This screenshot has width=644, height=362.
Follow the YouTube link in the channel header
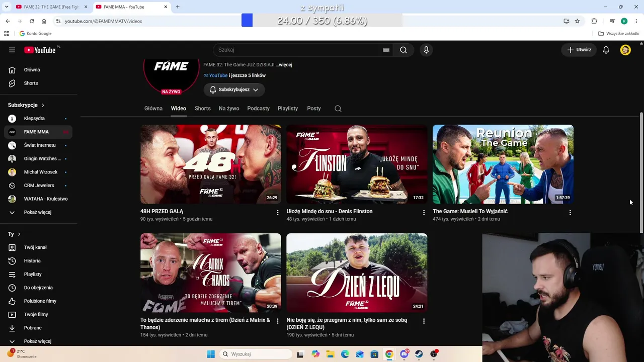pyautogui.click(x=218, y=75)
